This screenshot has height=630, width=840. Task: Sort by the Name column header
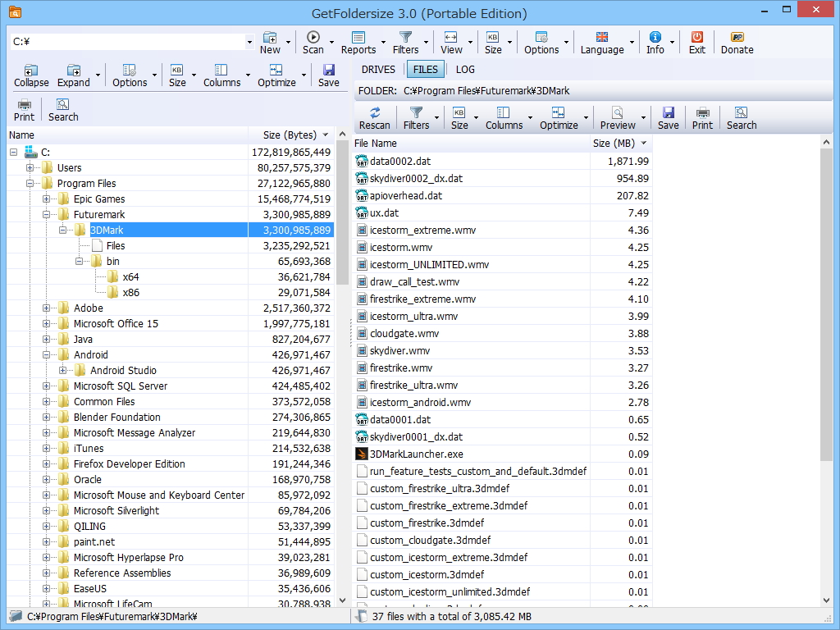point(127,135)
